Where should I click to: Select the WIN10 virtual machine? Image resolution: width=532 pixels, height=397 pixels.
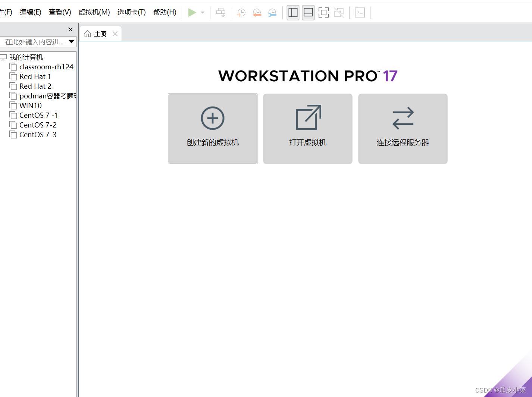[31, 105]
